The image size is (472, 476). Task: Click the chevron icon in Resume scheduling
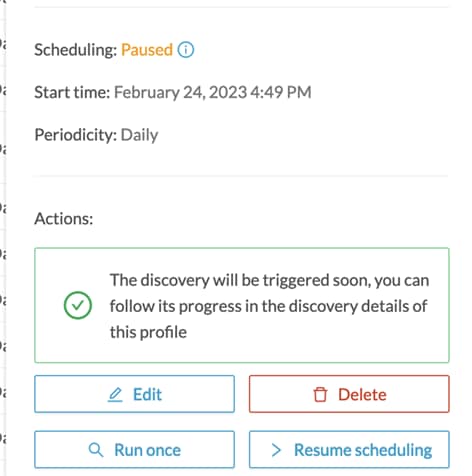276,450
